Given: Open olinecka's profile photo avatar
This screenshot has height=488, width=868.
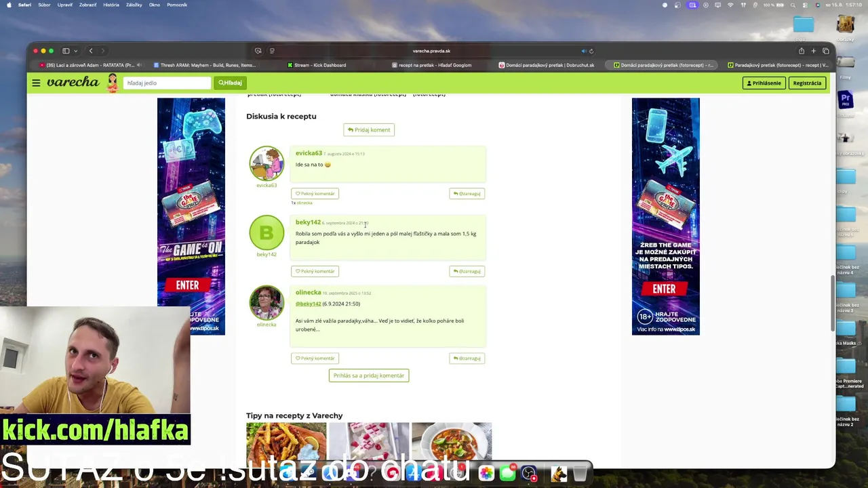Looking at the screenshot, I should pyautogui.click(x=267, y=302).
